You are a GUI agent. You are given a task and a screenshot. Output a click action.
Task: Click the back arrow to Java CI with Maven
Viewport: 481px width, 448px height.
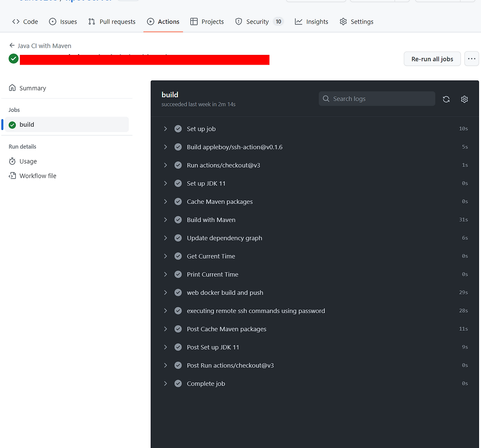tap(12, 45)
